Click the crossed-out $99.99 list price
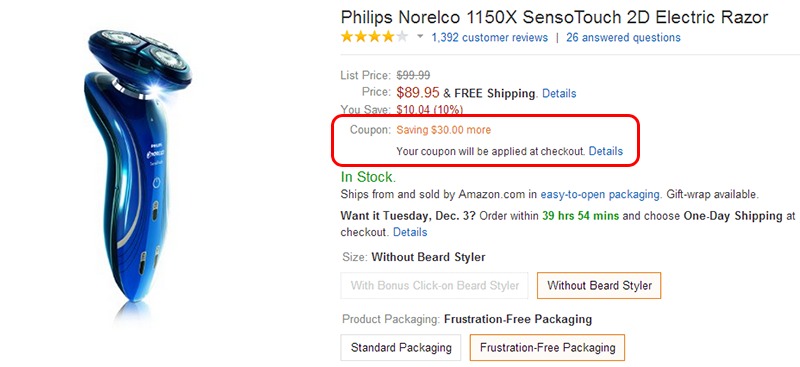Viewport: 800px width, 367px height. [413, 76]
